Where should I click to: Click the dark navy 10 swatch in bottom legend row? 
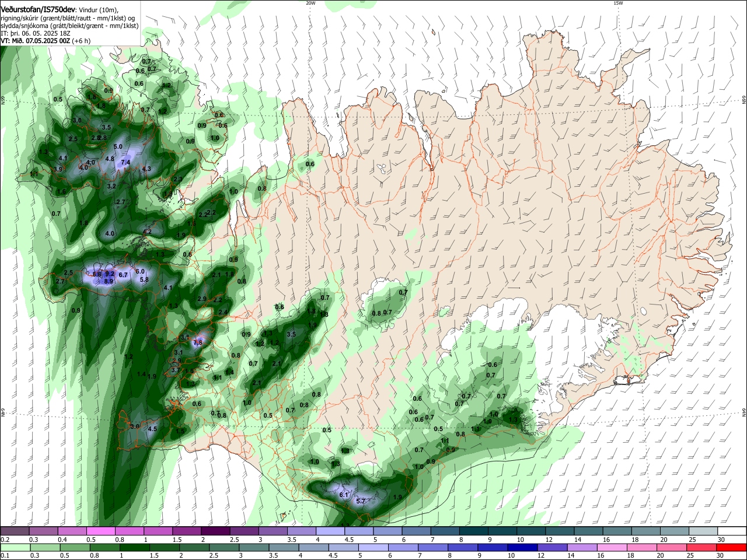[522, 547]
